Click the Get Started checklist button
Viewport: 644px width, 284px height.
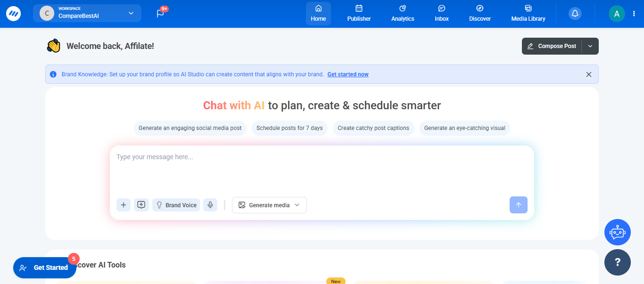(45, 268)
